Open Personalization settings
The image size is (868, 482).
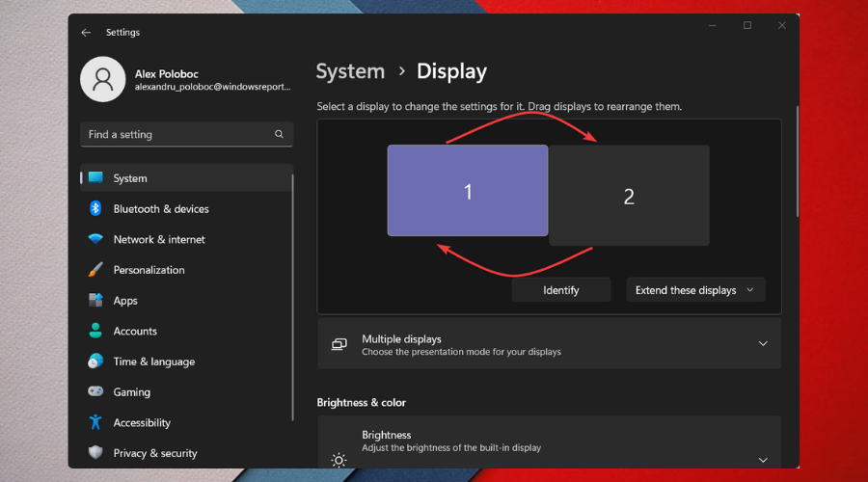(186, 270)
